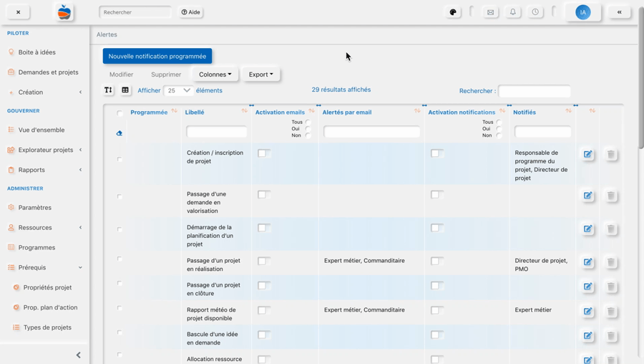Open Prop. plan d'action in sidebar

tap(50, 307)
